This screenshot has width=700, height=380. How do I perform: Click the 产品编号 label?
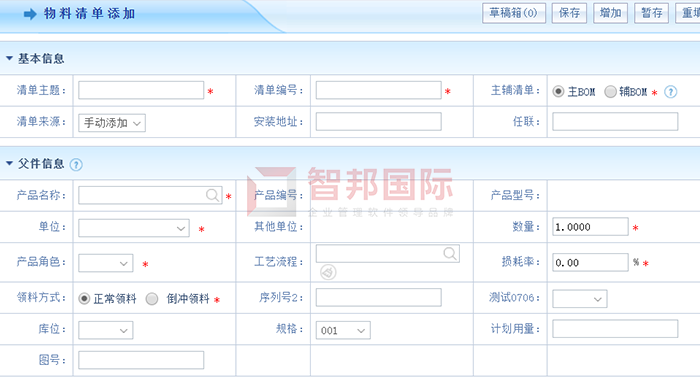coord(279,195)
